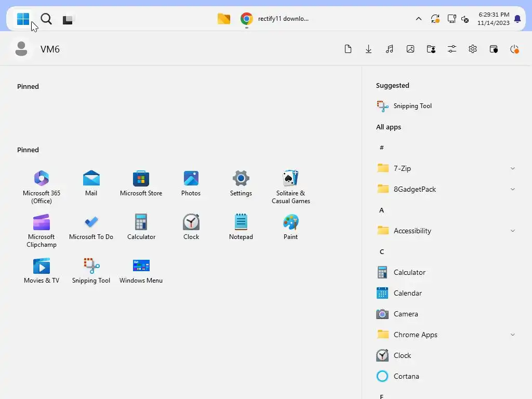Click the Windows Start button

(x=23, y=19)
